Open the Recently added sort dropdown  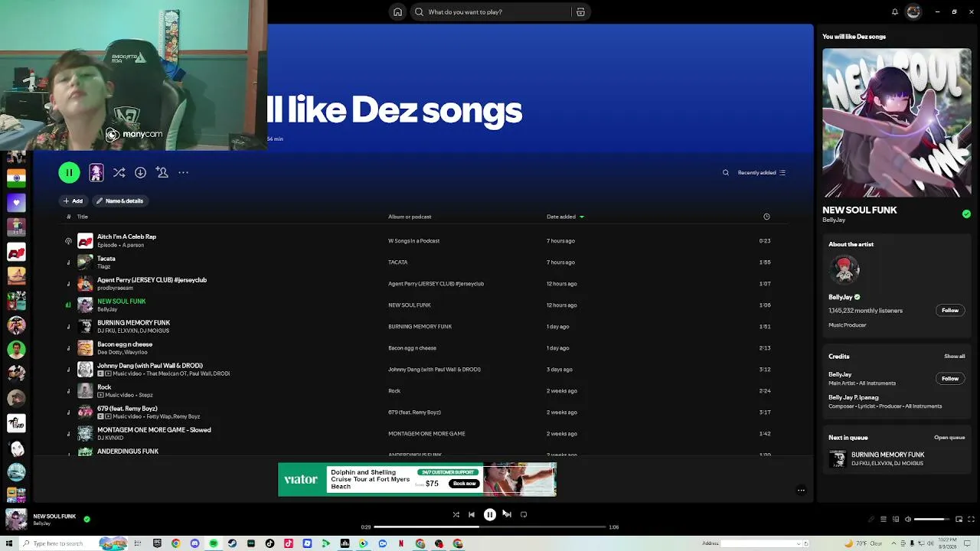tap(761, 173)
